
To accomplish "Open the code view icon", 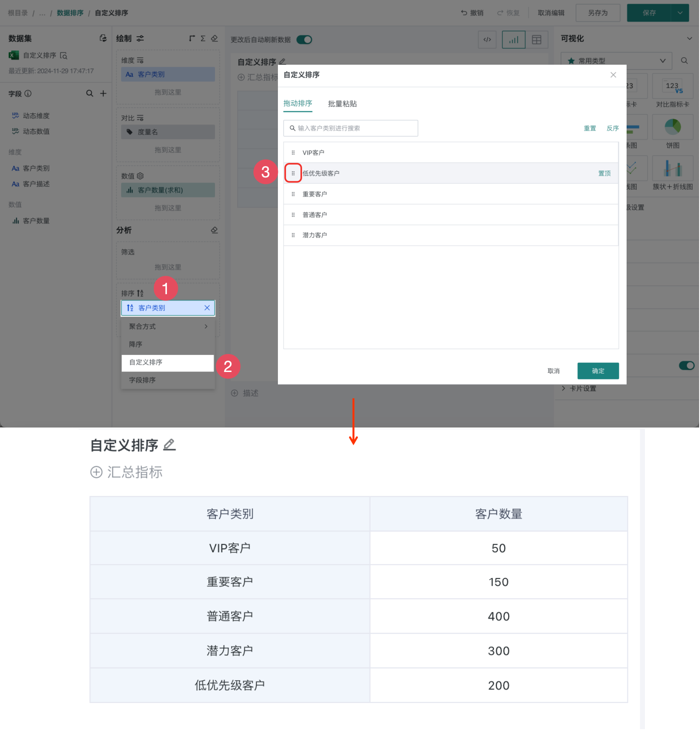I will [x=487, y=40].
